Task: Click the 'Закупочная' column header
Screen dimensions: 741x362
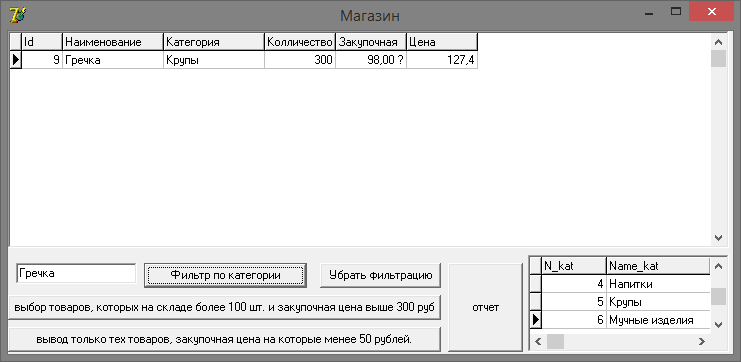Action: (x=371, y=42)
